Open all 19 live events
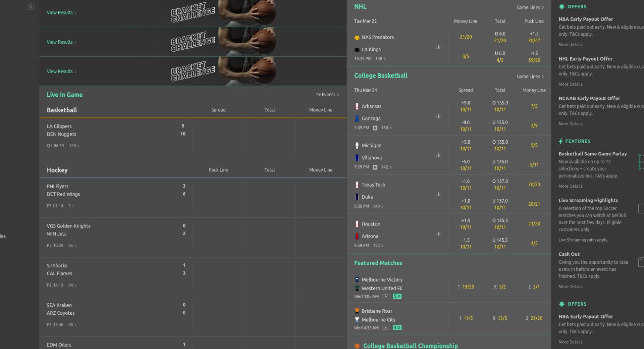The image size is (644, 349). [x=327, y=95]
